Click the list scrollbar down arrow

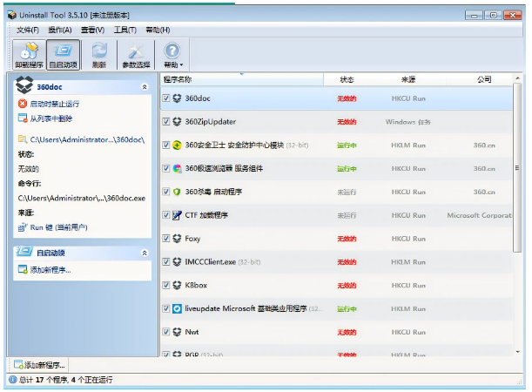[517, 352]
